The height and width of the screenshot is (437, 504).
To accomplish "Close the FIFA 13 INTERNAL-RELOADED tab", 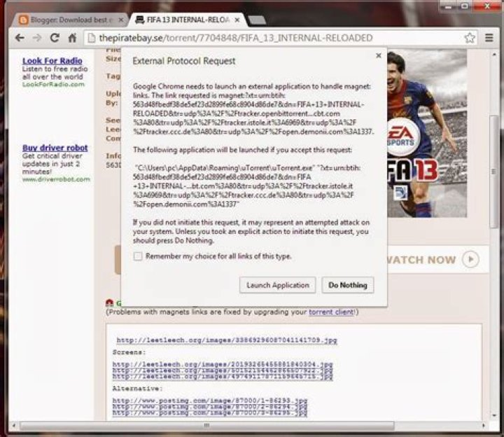I will (x=237, y=20).
